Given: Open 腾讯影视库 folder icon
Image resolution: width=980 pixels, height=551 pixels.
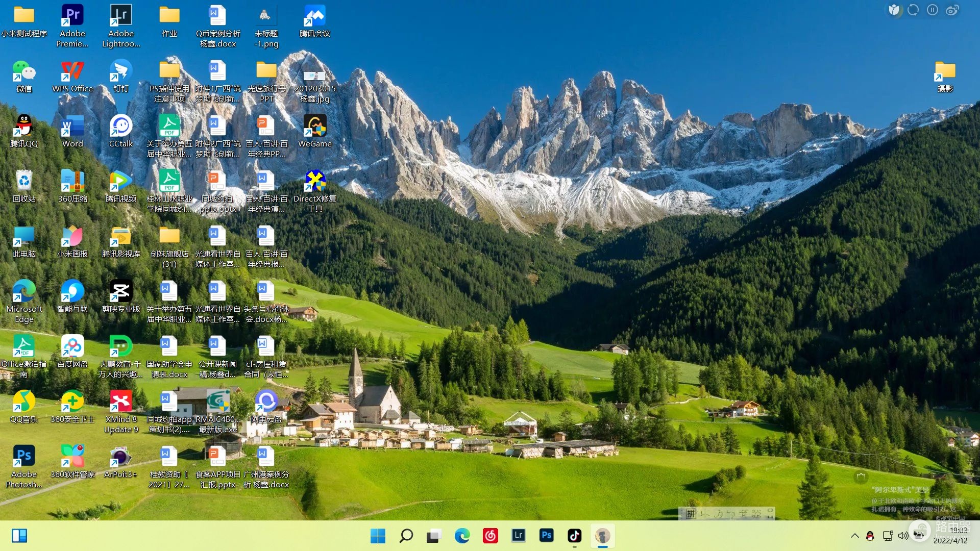Looking at the screenshot, I should (x=121, y=242).
